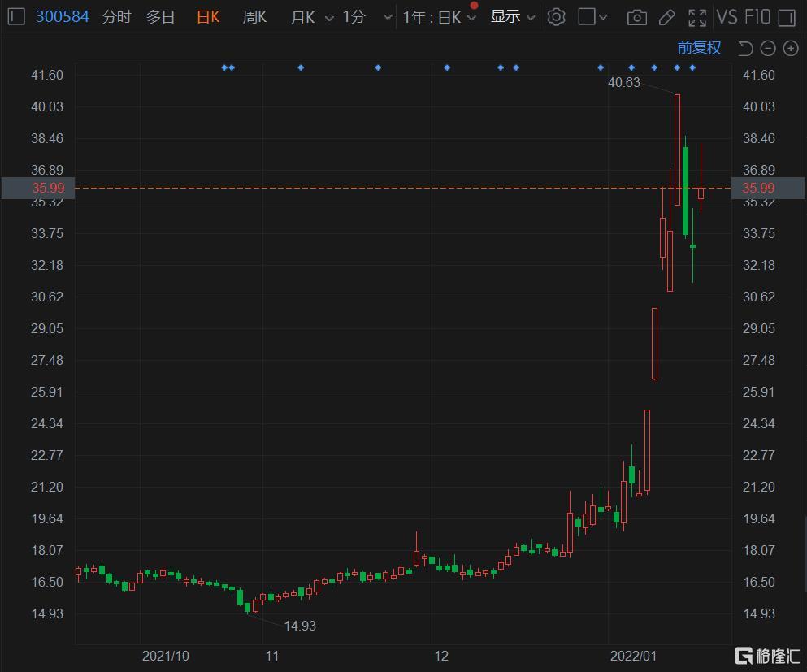Click the tall red candle peaking at 40.63
Screen dimensions: 807x672
click(x=677, y=150)
